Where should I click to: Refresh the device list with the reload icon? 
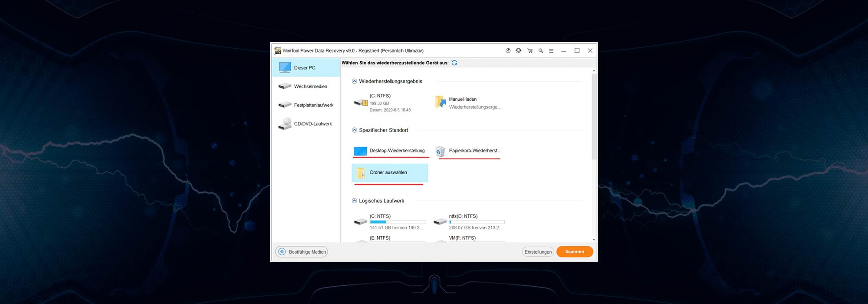coord(454,63)
